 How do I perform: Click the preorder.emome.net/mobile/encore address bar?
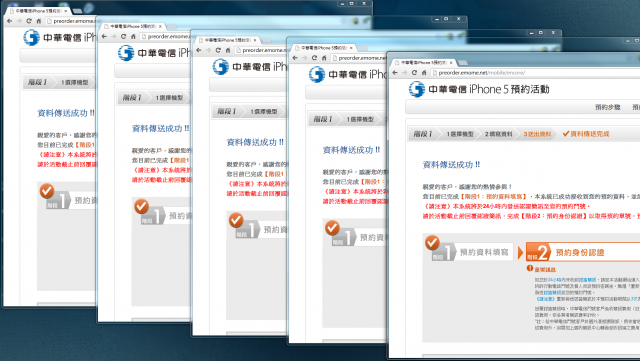point(535,73)
